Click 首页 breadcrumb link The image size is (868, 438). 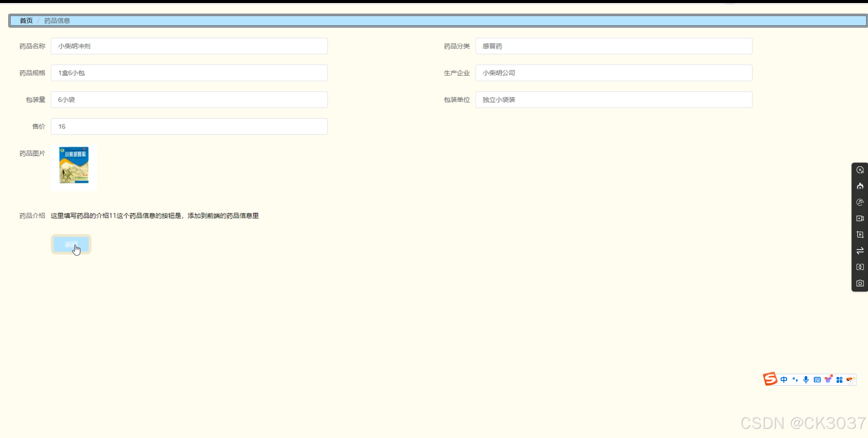(x=26, y=21)
